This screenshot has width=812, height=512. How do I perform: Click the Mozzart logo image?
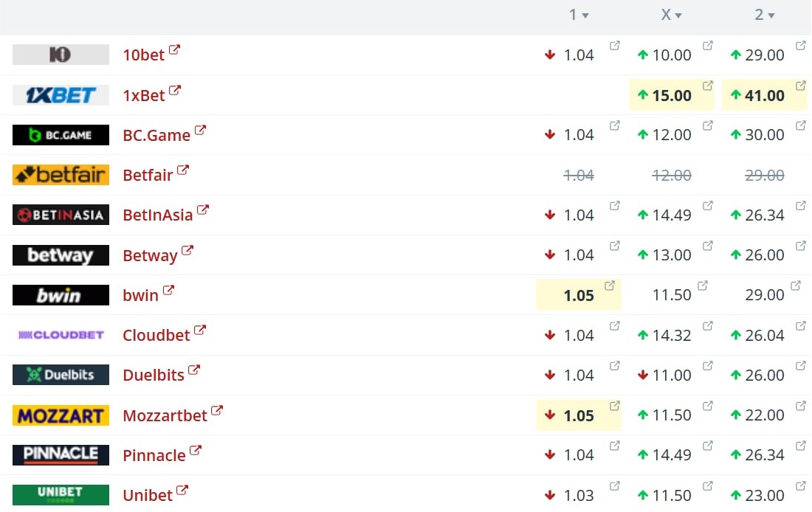pos(61,415)
